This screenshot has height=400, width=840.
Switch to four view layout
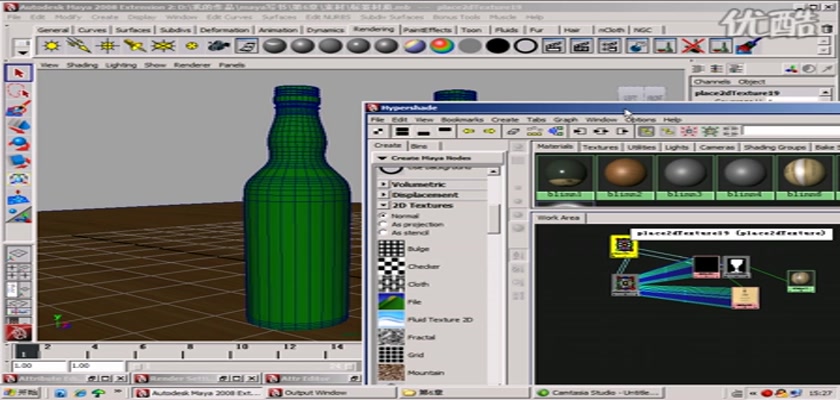tap(19, 270)
